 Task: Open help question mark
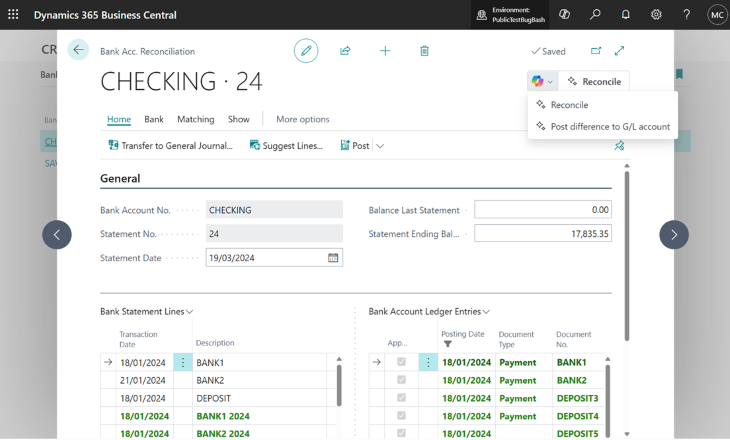[x=686, y=14]
